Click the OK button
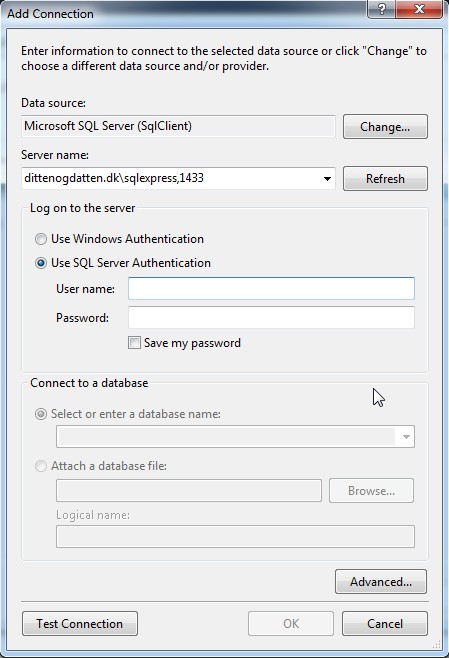 click(x=291, y=624)
